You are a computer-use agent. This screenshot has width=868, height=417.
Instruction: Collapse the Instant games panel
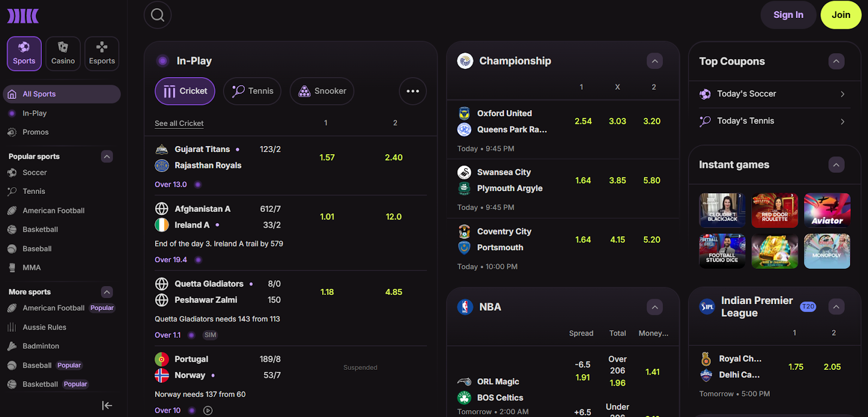pyautogui.click(x=836, y=165)
